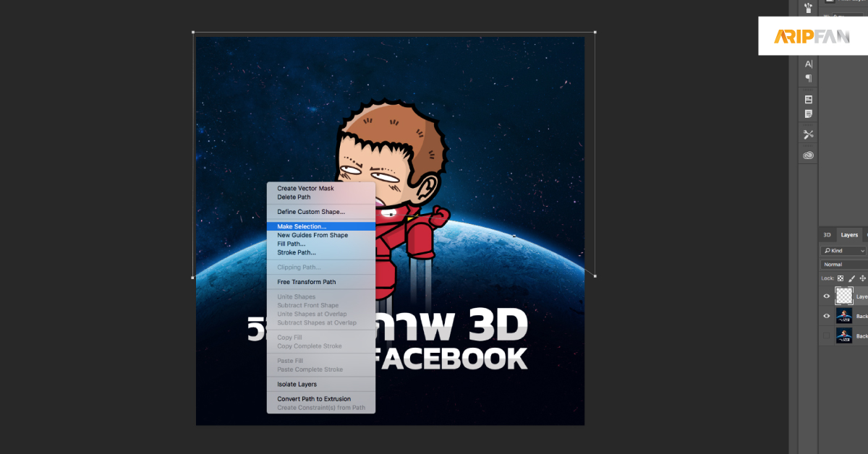
Task: Switch to the Layers tab
Action: (849, 235)
